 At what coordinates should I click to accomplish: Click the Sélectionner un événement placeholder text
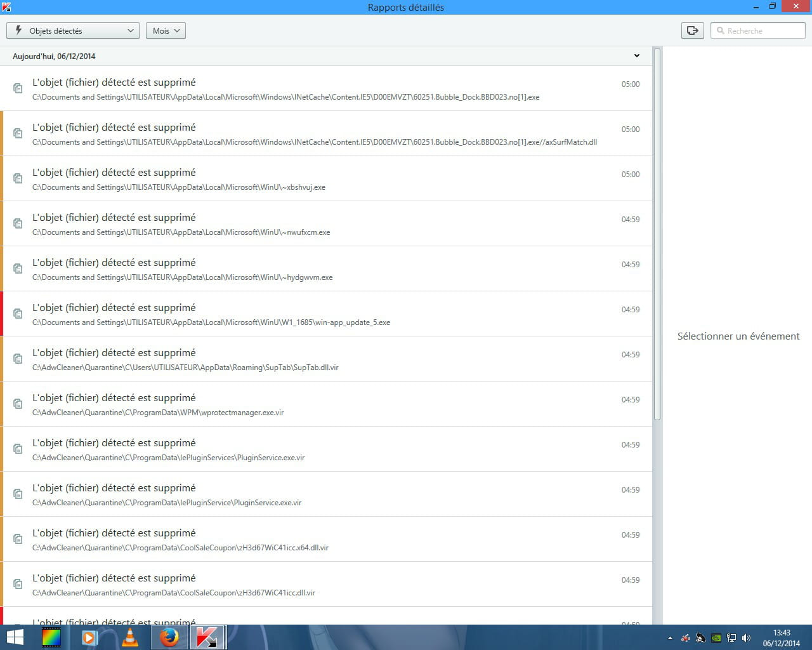coord(738,336)
